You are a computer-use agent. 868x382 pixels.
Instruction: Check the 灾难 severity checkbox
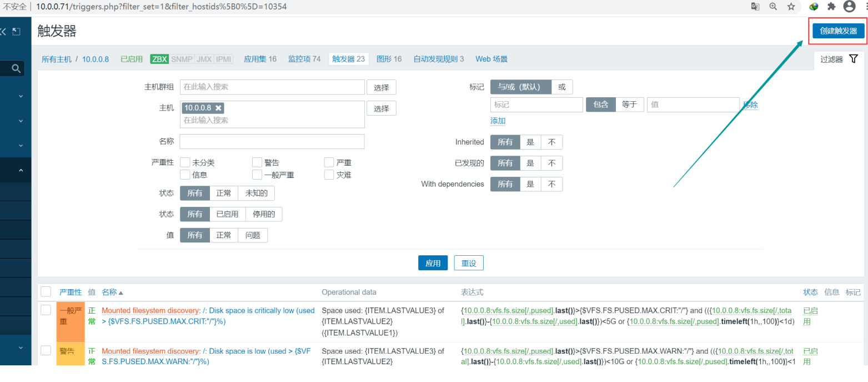pos(329,175)
